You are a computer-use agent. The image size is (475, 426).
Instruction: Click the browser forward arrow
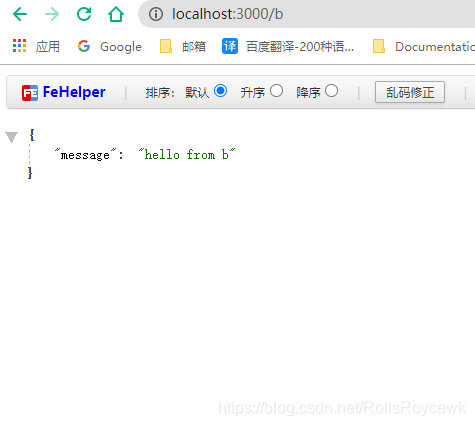coord(52,14)
